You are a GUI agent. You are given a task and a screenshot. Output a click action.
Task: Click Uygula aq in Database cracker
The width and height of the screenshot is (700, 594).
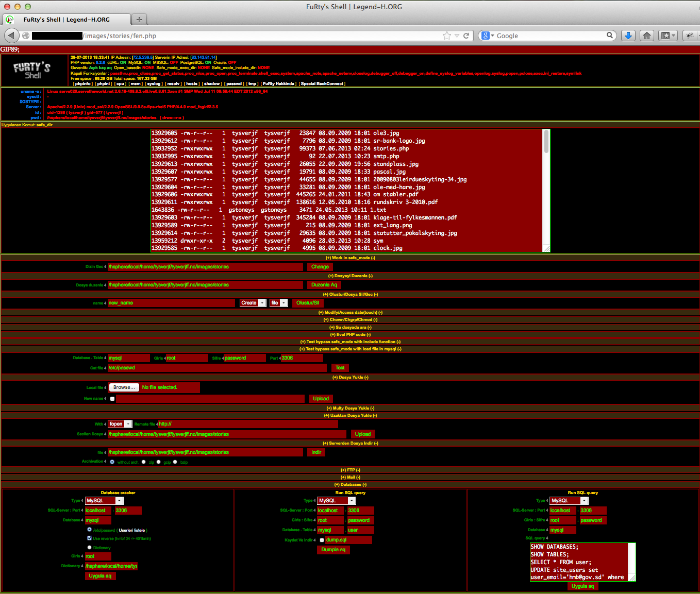[100, 576]
